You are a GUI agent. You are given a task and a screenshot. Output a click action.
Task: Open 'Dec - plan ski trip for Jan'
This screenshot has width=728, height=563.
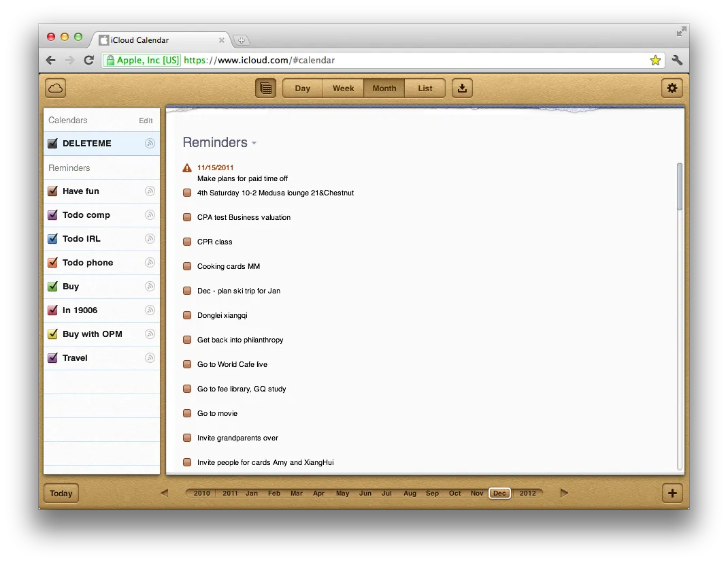(239, 291)
